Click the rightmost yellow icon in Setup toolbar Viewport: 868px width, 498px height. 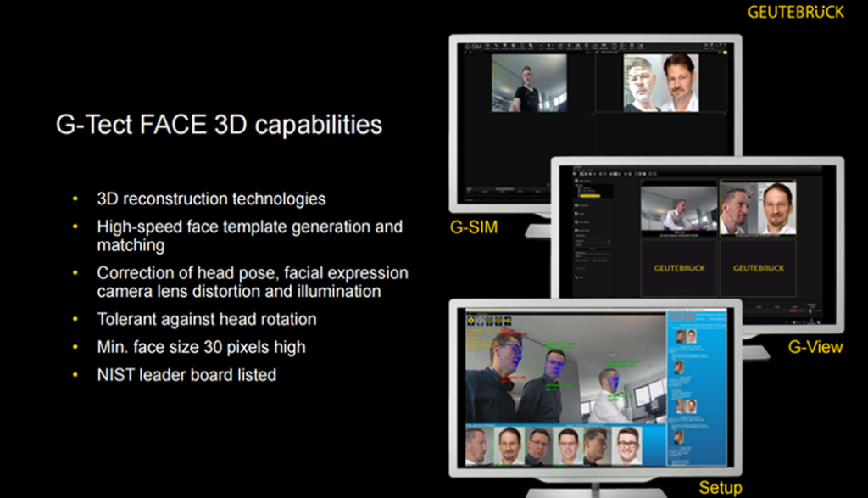click(x=509, y=322)
